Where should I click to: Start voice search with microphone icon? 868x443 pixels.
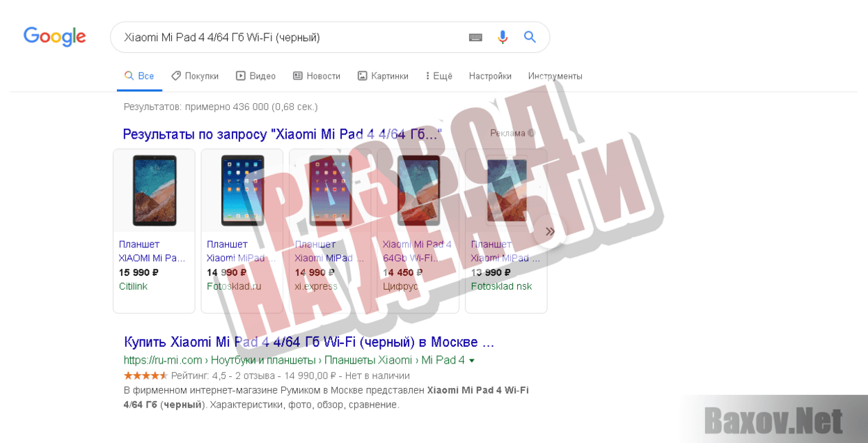click(x=503, y=38)
